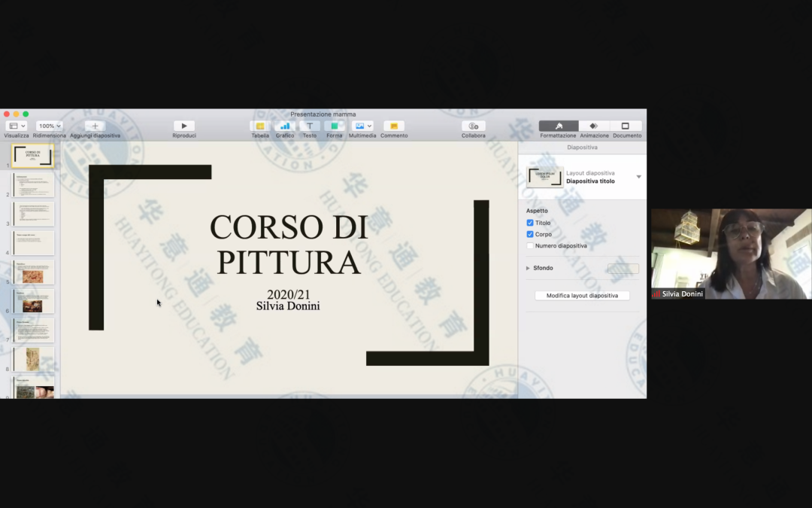Click the Presentazione mamma window title
Image resolution: width=812 pixels, height=508 pixels.
point(323,114)
